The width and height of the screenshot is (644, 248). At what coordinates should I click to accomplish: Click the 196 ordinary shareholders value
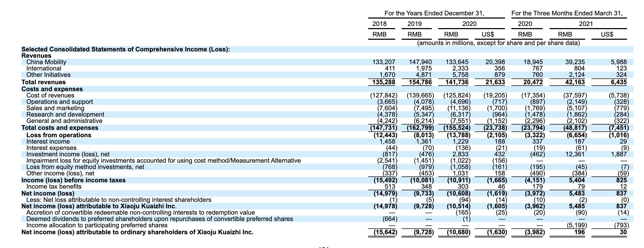click(x=580, y=232)
